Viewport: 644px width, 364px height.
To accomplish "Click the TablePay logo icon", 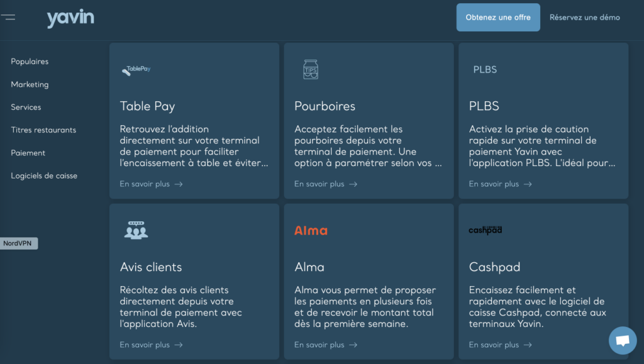I will point(136,70).
